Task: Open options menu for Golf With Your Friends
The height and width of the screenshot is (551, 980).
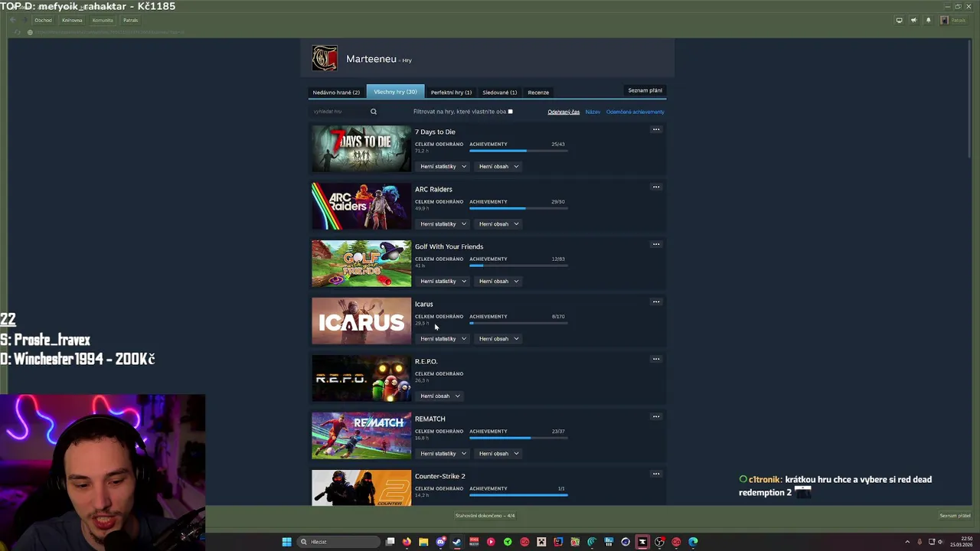Action: (x=655, y=244)
